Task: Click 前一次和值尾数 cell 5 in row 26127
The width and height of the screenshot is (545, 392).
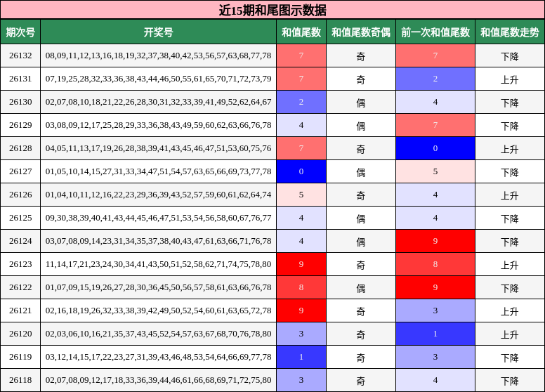Action: (435, 171)
